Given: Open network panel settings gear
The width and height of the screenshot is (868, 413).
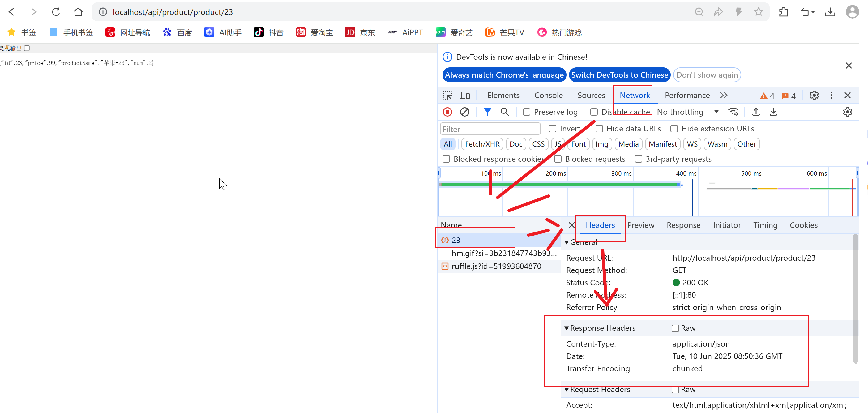Looking at the screenshot, I should click(x=848, y=112).
